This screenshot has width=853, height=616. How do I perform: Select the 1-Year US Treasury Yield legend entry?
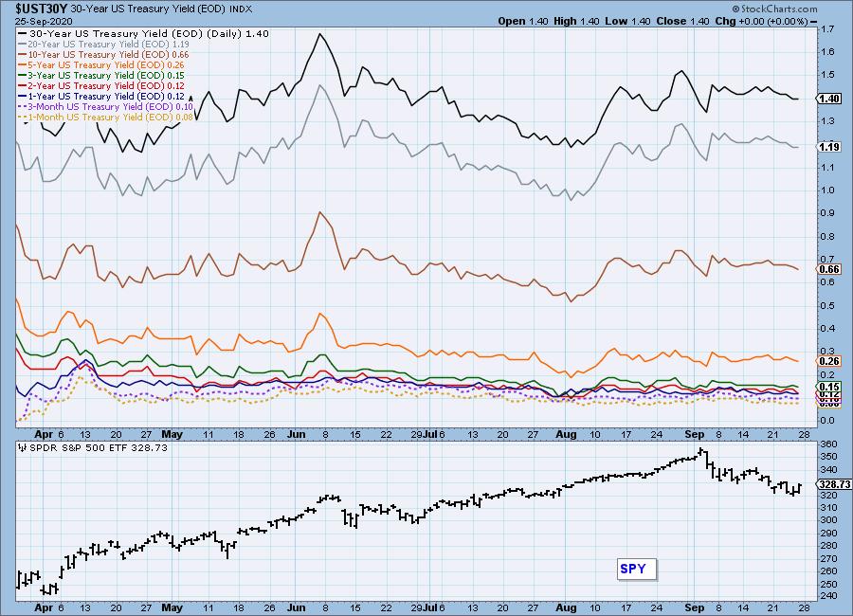[x=101, y=96]
